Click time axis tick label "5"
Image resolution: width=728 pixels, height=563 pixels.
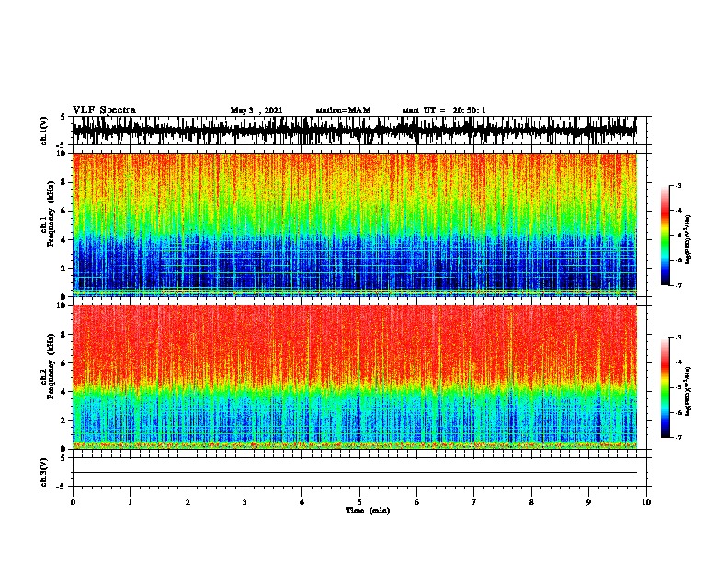tap(359, 502)
